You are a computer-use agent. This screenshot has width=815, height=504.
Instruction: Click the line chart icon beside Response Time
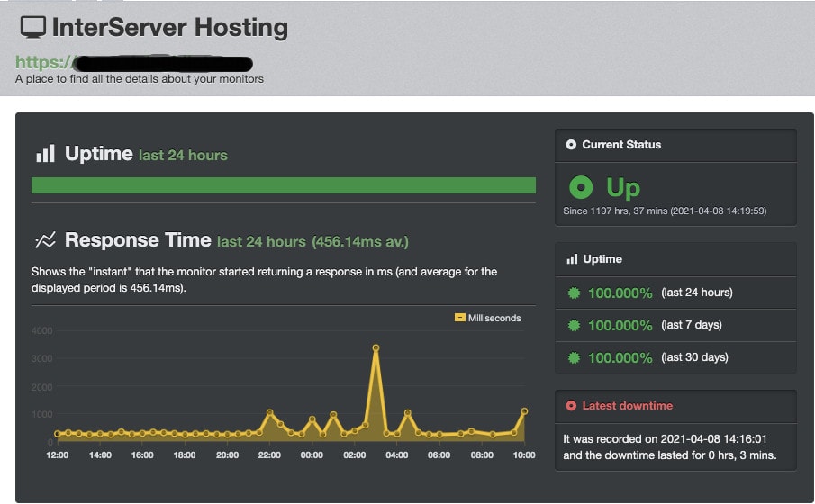(x=45, y=240)
